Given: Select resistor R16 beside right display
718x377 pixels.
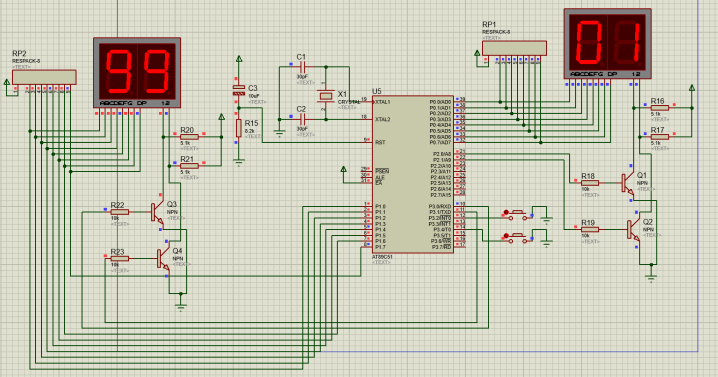Looking at the screenshot, I should (x=659, y=108).
